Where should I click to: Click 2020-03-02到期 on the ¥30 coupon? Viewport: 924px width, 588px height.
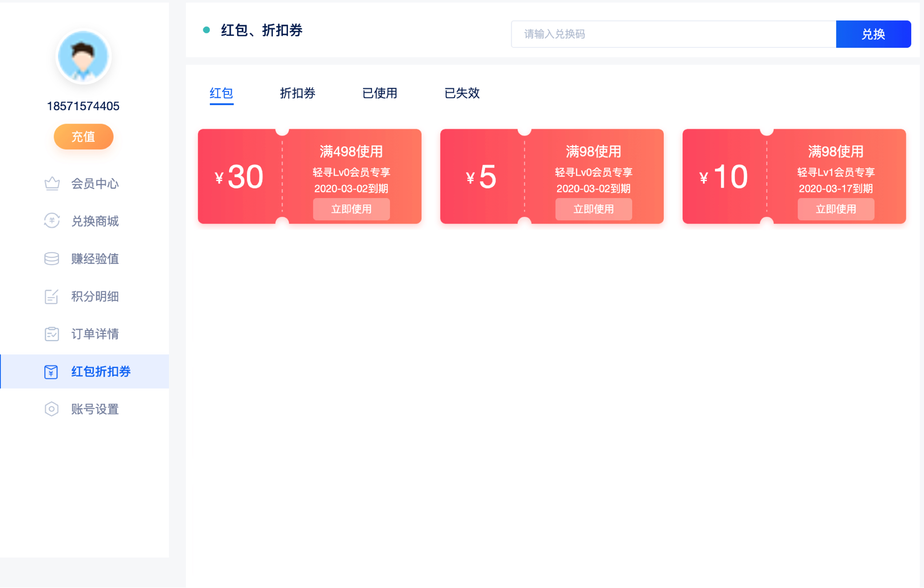[x=351, y=188]
